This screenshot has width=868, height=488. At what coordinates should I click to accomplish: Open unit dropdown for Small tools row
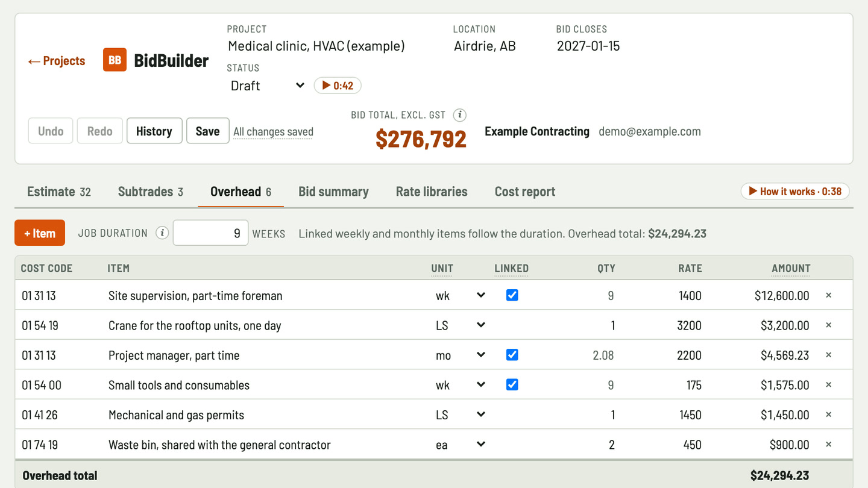click(461, 385)
